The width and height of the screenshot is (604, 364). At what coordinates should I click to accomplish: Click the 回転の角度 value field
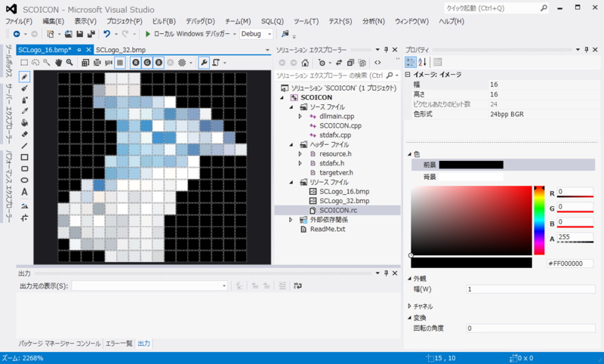(x=531, y=329)
